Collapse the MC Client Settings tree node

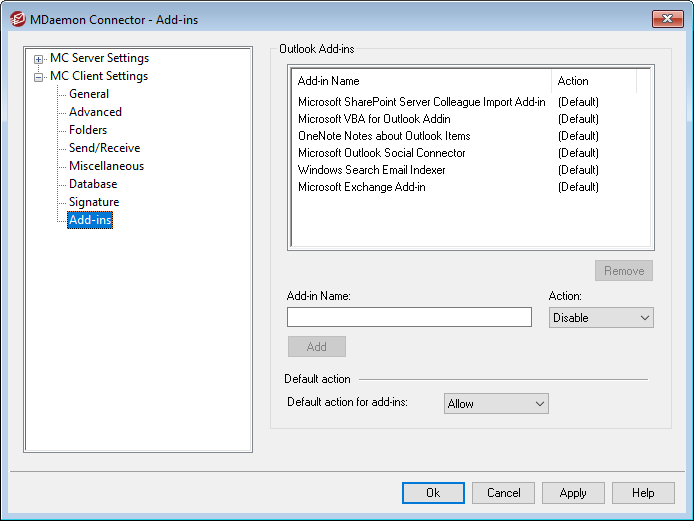point(39,77)
